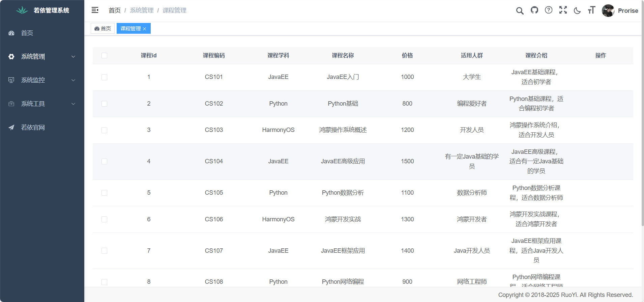Toggle fullscreen mode icon
This screenshot has height=302, width=644.
pos(563,10)
